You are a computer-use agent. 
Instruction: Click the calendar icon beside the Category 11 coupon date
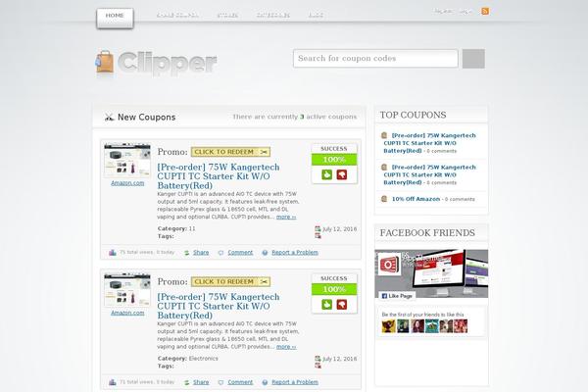pos(318,228)
